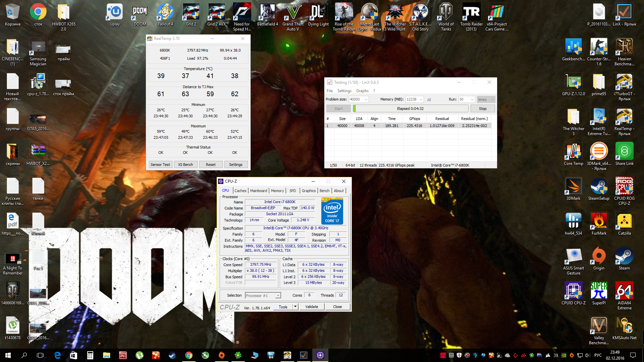Open the Core Temp desktop icon
644x362 pixels.
[x=573, y=152]
